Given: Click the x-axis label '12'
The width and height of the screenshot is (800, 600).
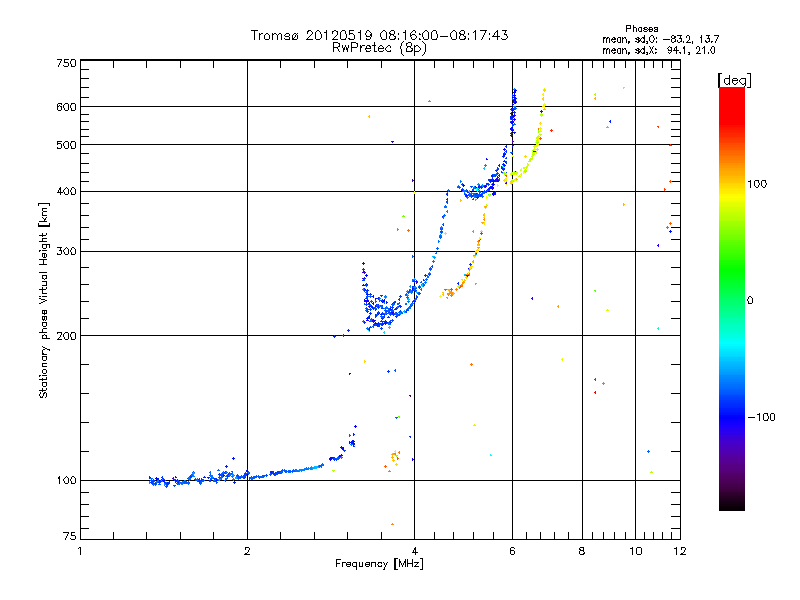Looking at the screenshot, I should click(x=680, y=551).
